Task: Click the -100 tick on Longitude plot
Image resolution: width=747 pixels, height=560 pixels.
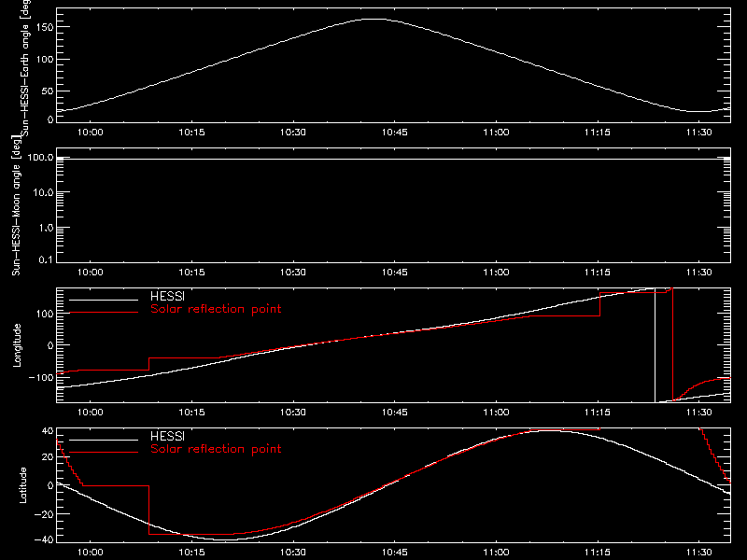Action: click(40, 377)
